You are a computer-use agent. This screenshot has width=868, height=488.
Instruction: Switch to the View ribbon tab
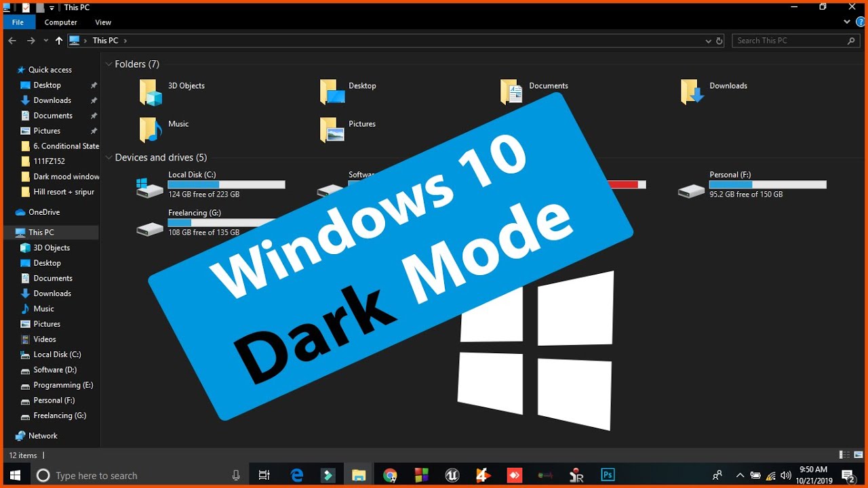pyautogui.click(x=103, y=22)
